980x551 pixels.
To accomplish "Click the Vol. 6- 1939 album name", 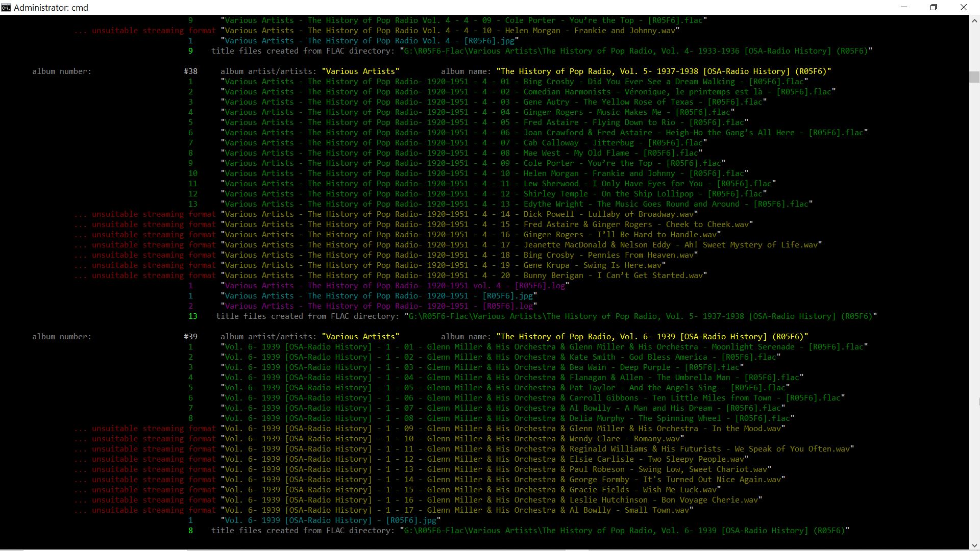I will tap(652, 337).
